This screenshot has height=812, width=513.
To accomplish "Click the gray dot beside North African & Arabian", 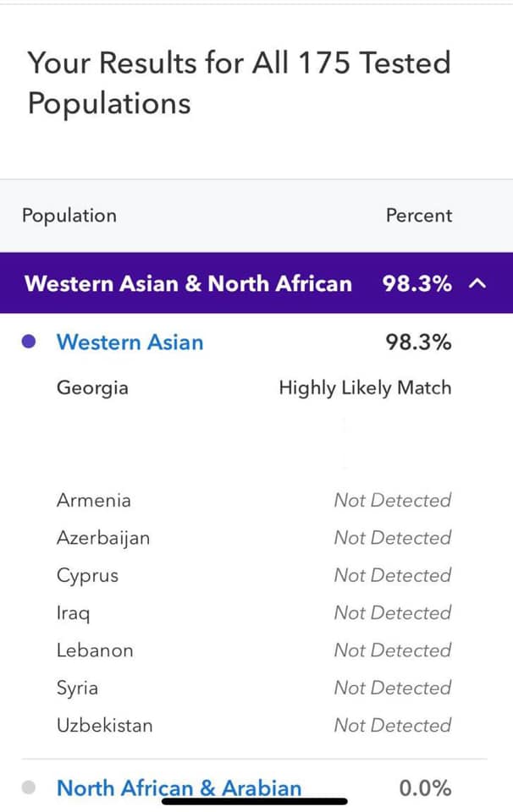I will pyautogui.click(x=30, y=787).
